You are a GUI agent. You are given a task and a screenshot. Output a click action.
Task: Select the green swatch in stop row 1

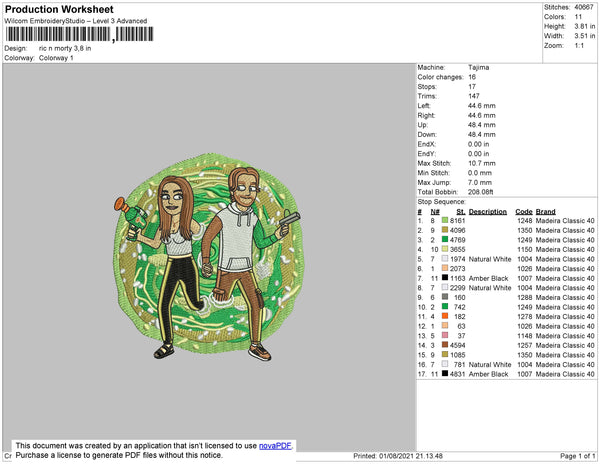pyautogui.click(x=445, y=221)
